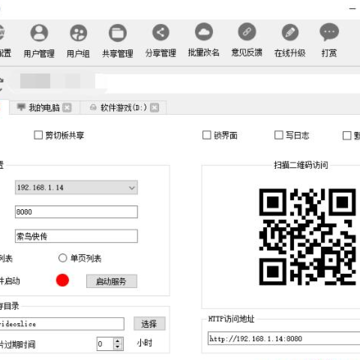Close the 我的电脑 tab

click(x=67, y=108)
